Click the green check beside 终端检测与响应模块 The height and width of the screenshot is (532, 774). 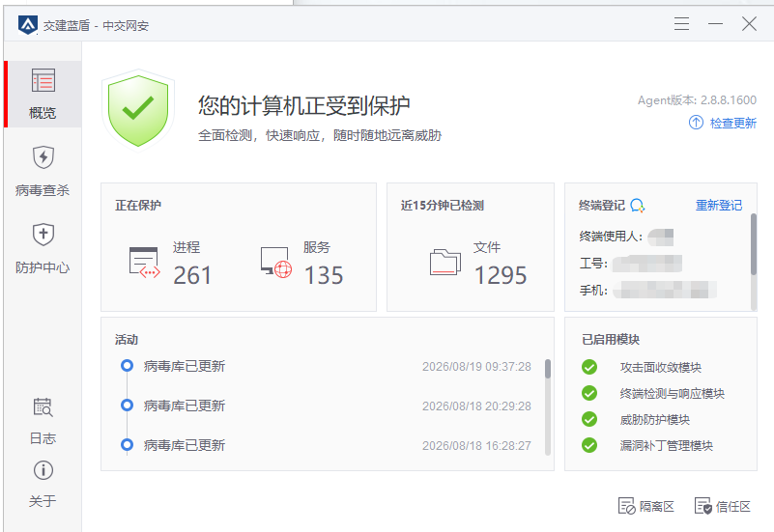pyautogui.click(x=588, y=393)
